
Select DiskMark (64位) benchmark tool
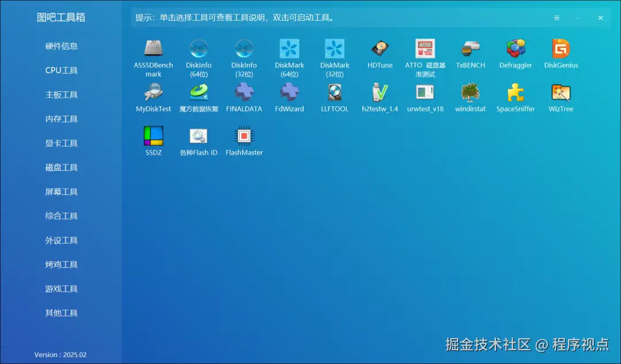289,53
